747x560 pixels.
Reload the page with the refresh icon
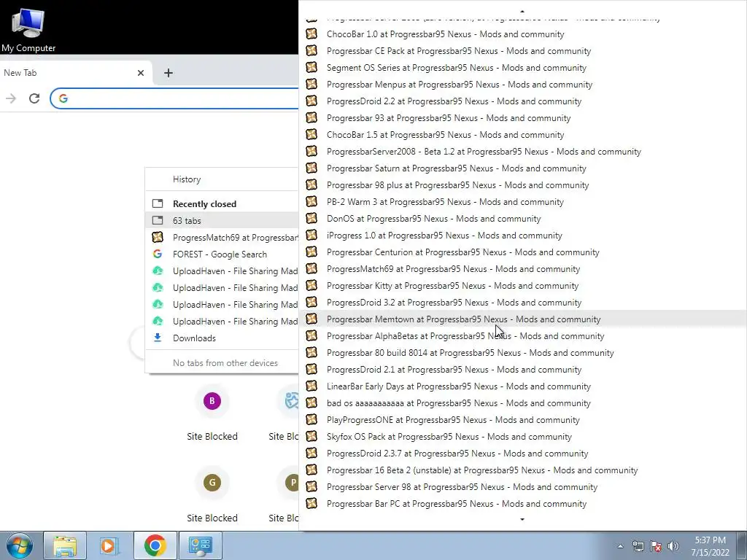(x=34, y=98)
